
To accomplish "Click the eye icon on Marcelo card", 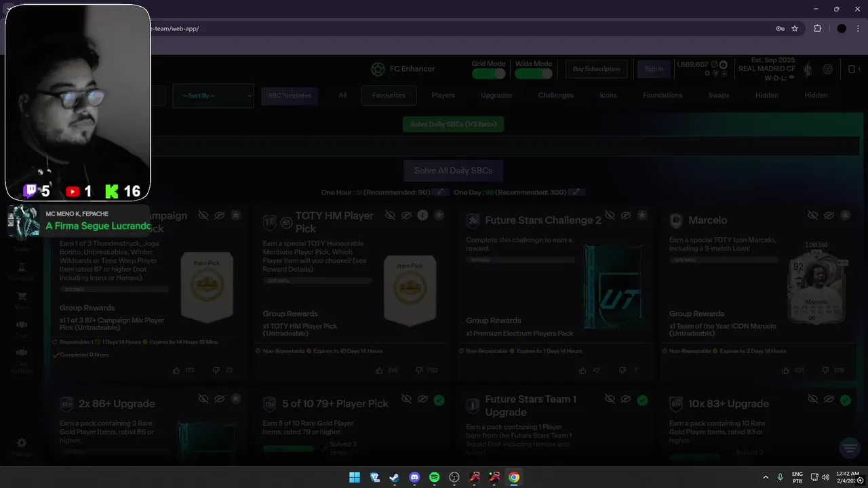I will 829,216.
